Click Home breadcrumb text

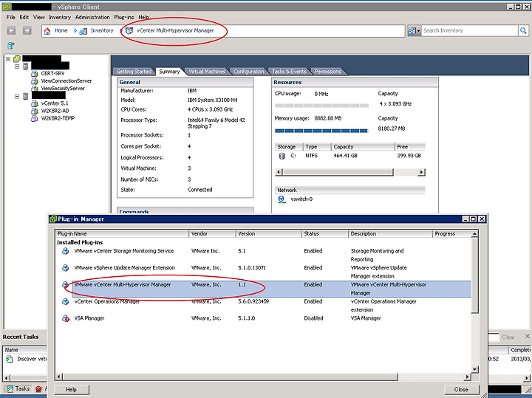pyautogui.click(x=61, y=30)
